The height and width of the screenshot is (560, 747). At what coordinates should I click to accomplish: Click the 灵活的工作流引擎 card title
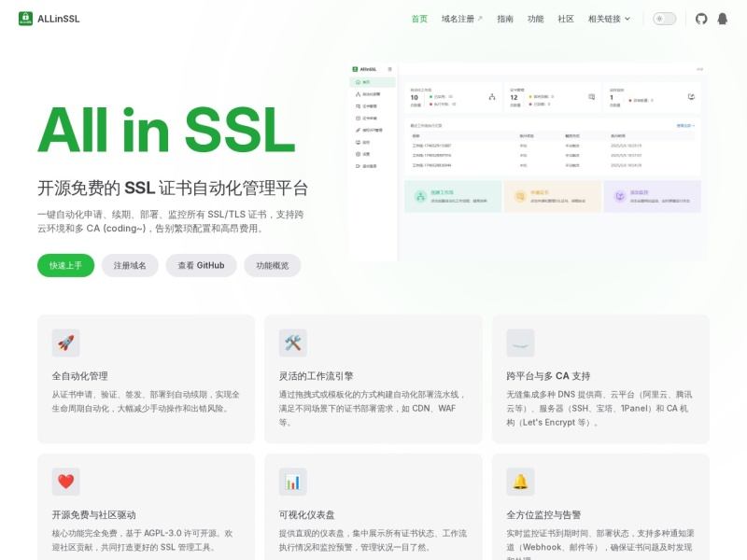point(317,376)
